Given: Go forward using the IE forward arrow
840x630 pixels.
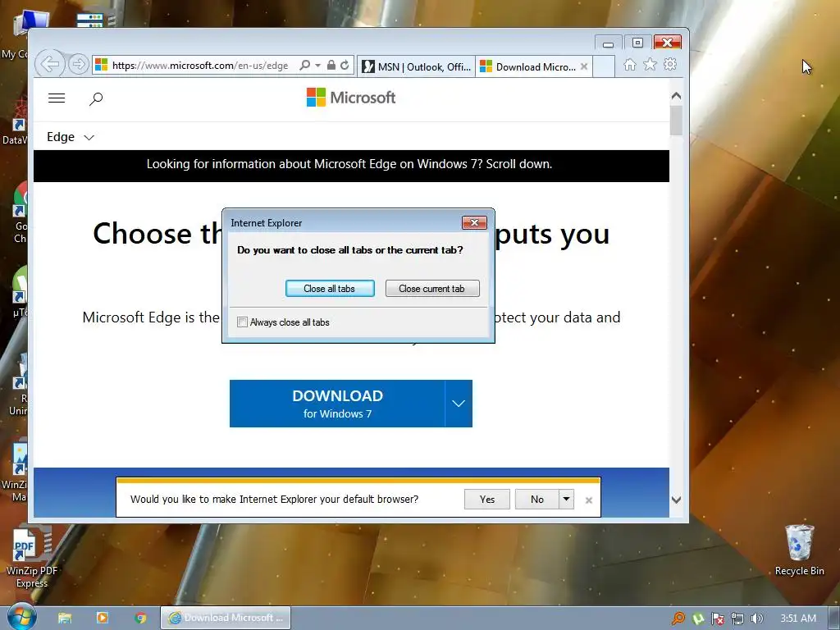Looking at the screenshot, I should tap(79, 65).
